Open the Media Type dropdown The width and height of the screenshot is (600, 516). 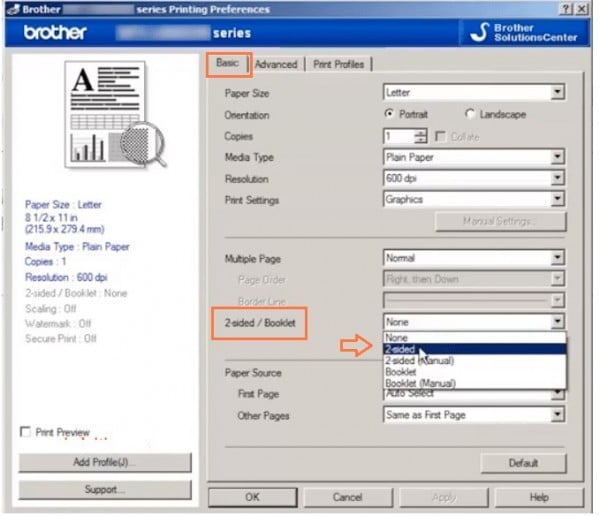pyautogui.click(x=474, y=157)
